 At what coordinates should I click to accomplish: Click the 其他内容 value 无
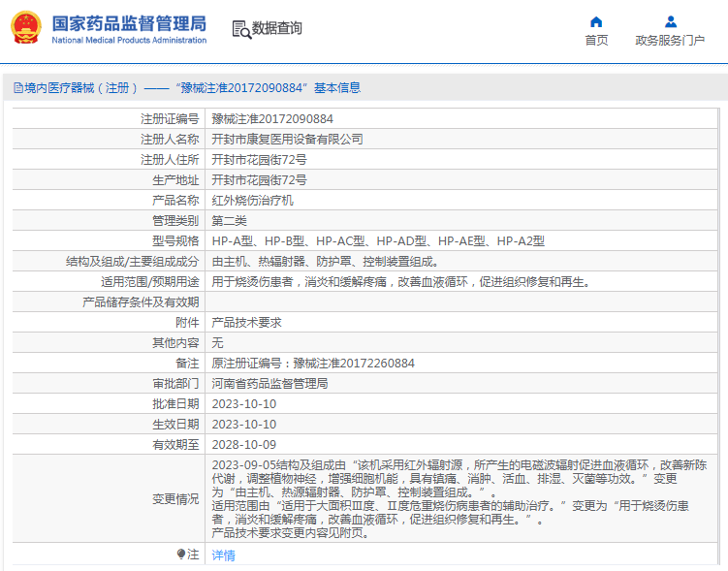tap(218, 343)
